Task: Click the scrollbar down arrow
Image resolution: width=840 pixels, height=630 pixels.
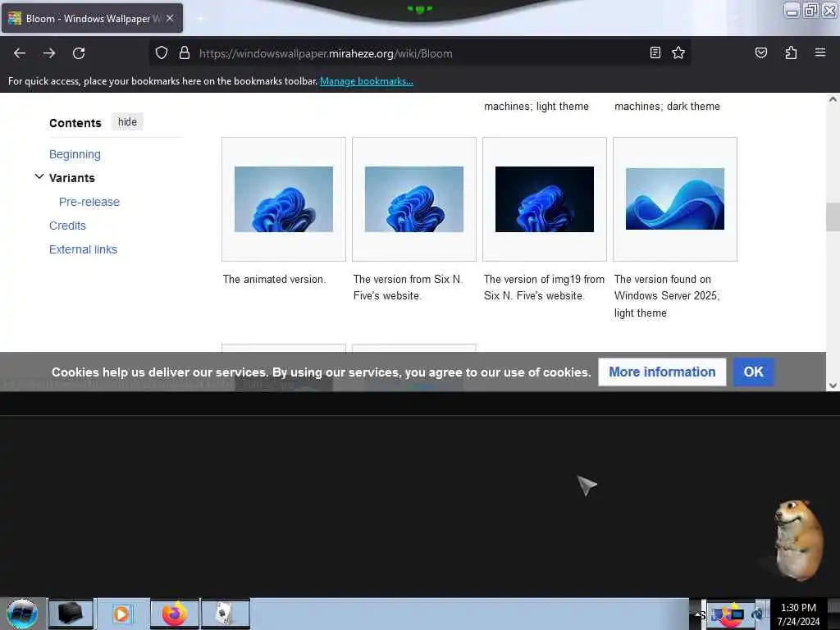Action: pyautogui.click(x=833, y=386)
